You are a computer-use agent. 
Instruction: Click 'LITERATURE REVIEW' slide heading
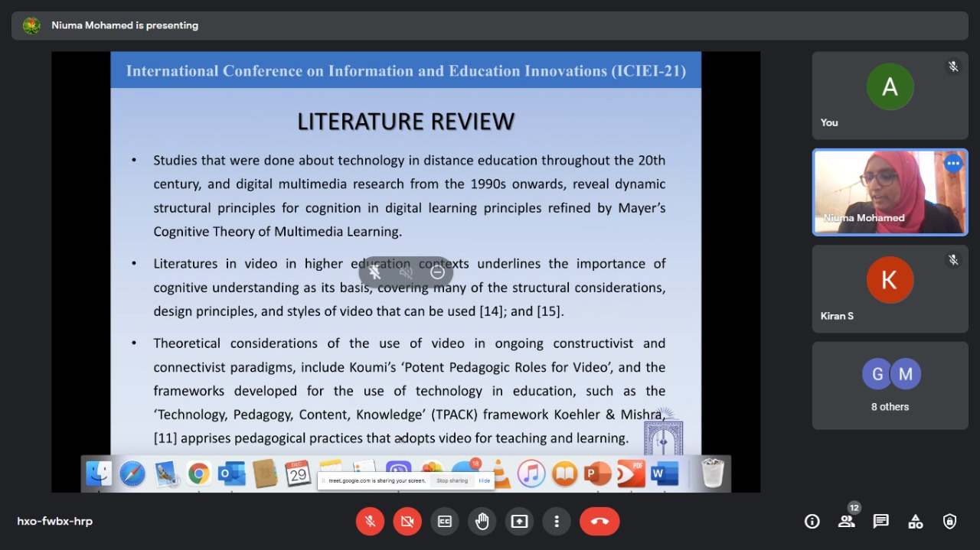tap(406, 122)
